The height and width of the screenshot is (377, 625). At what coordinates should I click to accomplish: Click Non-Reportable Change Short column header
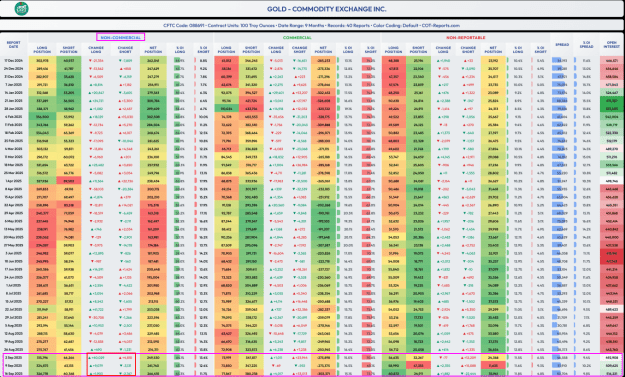click(x=468, y=49)
